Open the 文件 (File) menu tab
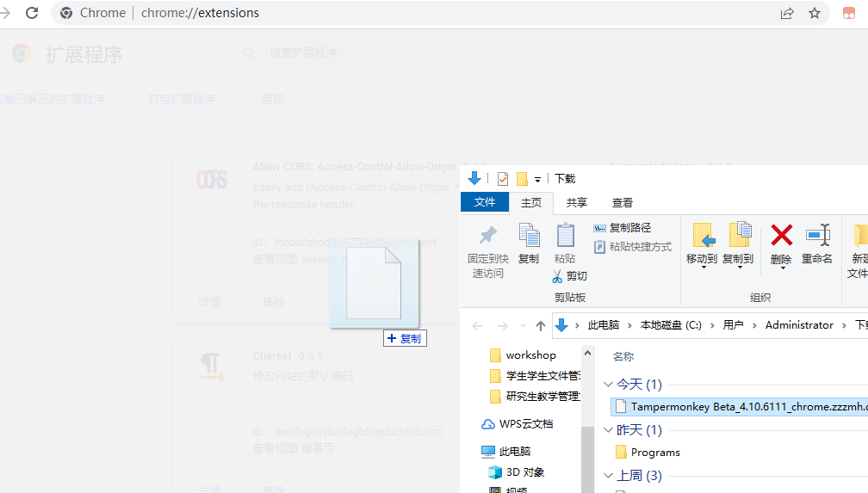Screen dimensions: 868x493 tap(485, 202)
